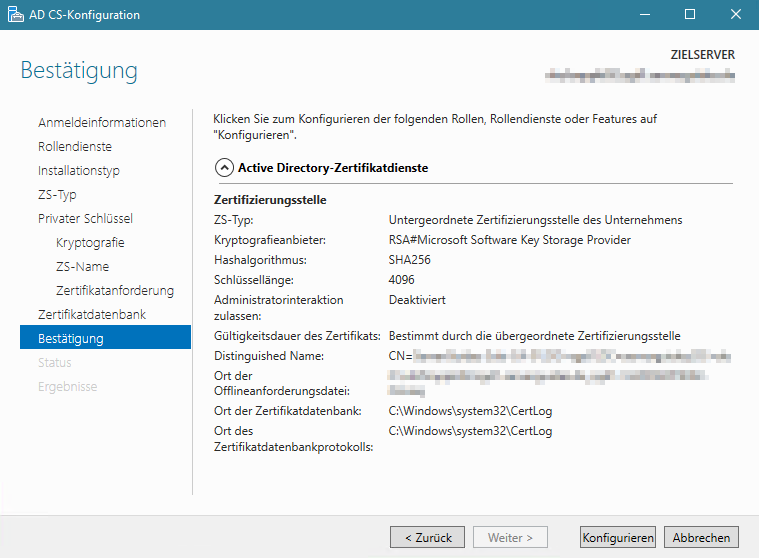The image size is (759, 558).
Task: Click the key length value 4096
Action: [401, 280]
